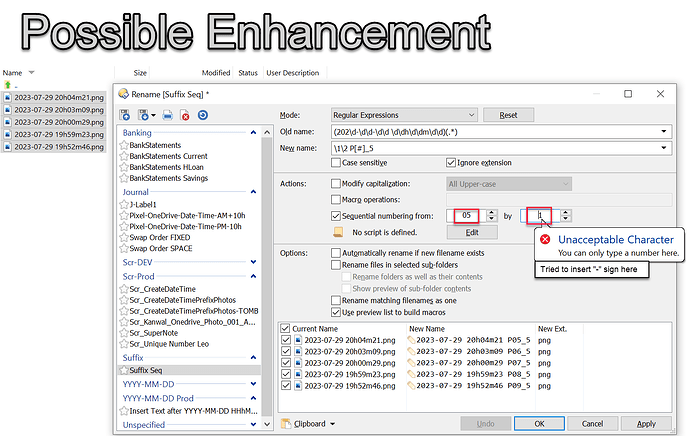Click the blue circular revert arrow icon
The height and width of the screenshot is (436, 690).
[202, 115]
